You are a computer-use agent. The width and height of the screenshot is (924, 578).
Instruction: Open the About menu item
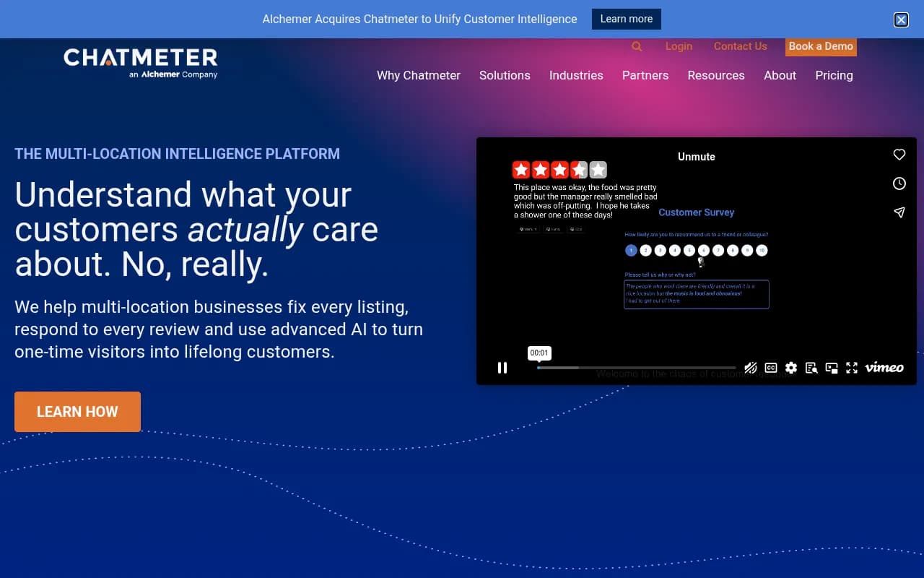click(780, 75)
